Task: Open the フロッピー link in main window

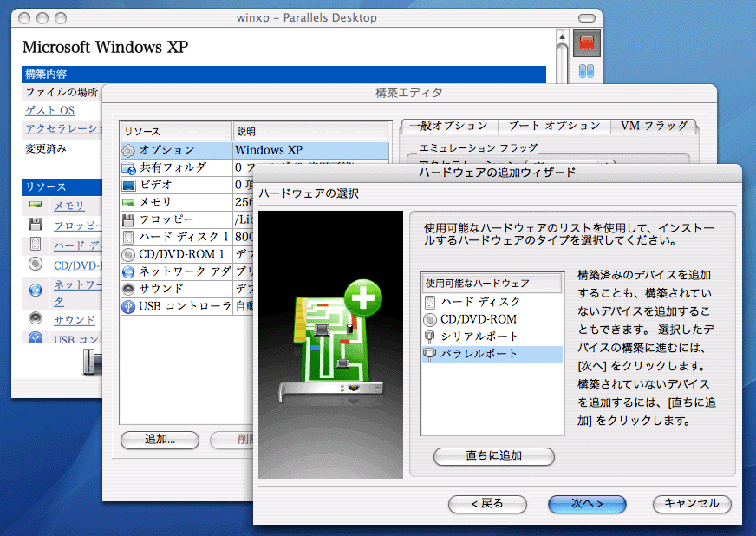Action: (78, 226)
